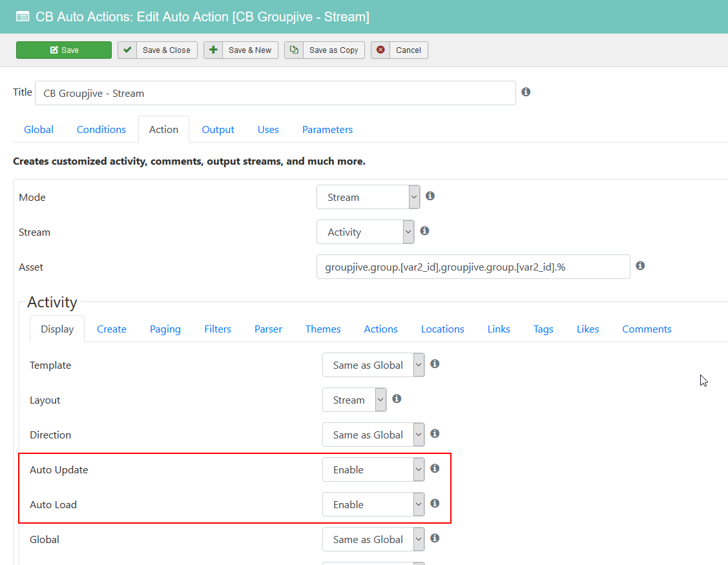
Task: Click Save & Close button
Action: point(158,50)
